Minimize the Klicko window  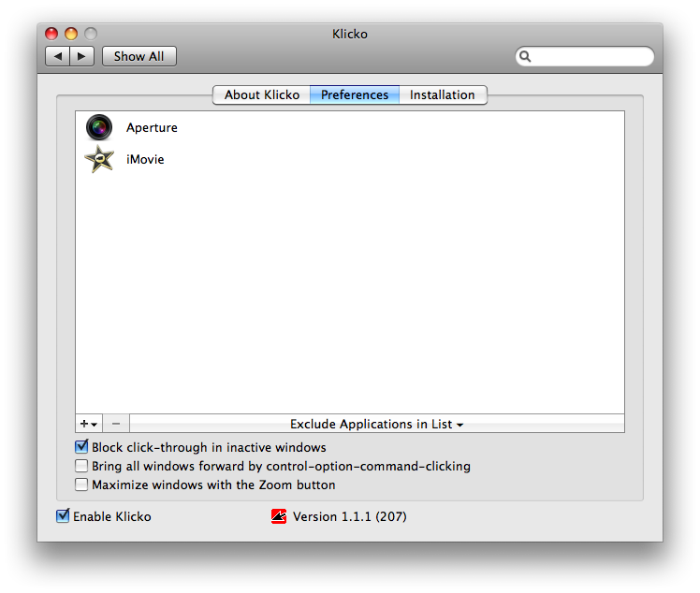point(71,34)
